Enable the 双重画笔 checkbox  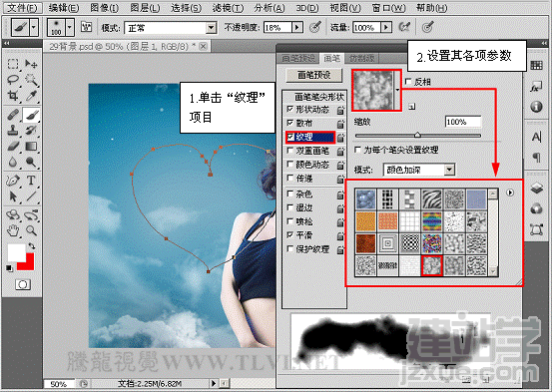coord(290,151)
